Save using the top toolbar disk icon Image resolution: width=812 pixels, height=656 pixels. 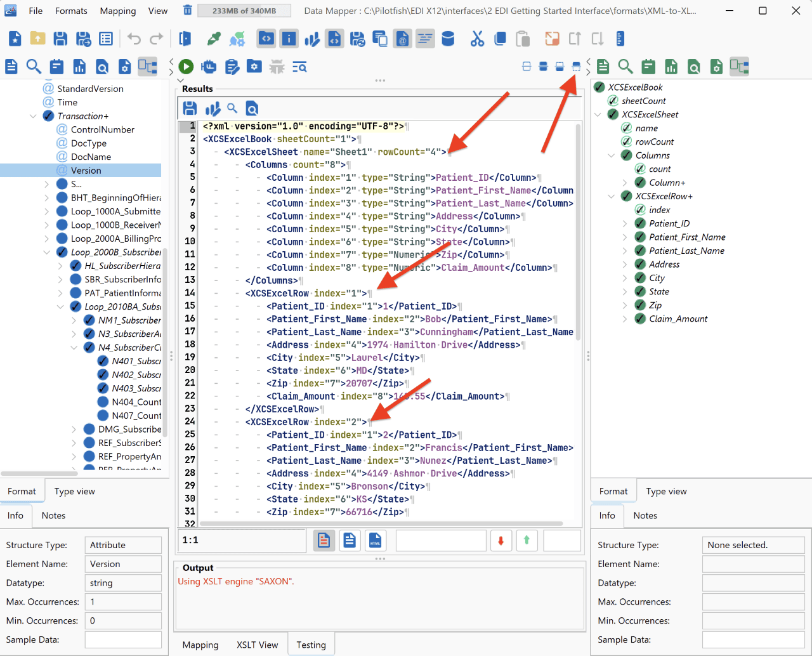click(60, 39)
